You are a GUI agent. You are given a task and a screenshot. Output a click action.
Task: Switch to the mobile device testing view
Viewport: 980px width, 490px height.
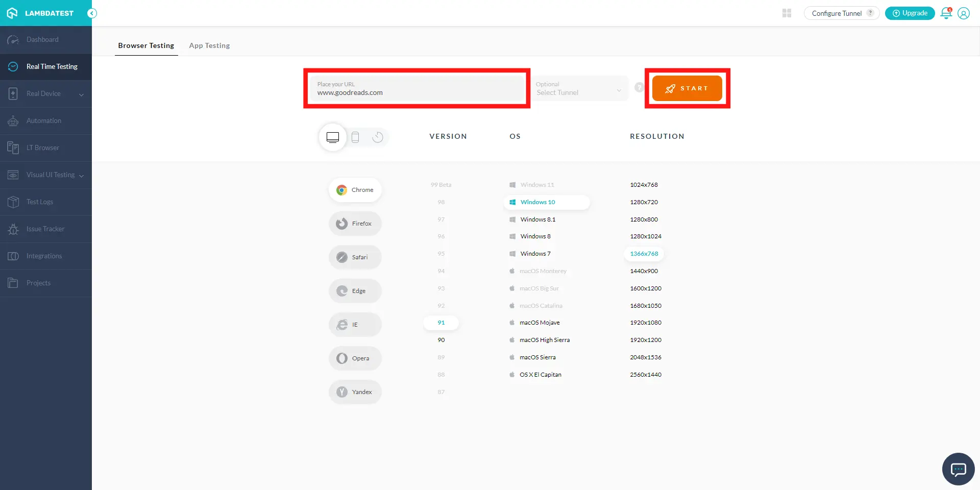pos(355,137)
